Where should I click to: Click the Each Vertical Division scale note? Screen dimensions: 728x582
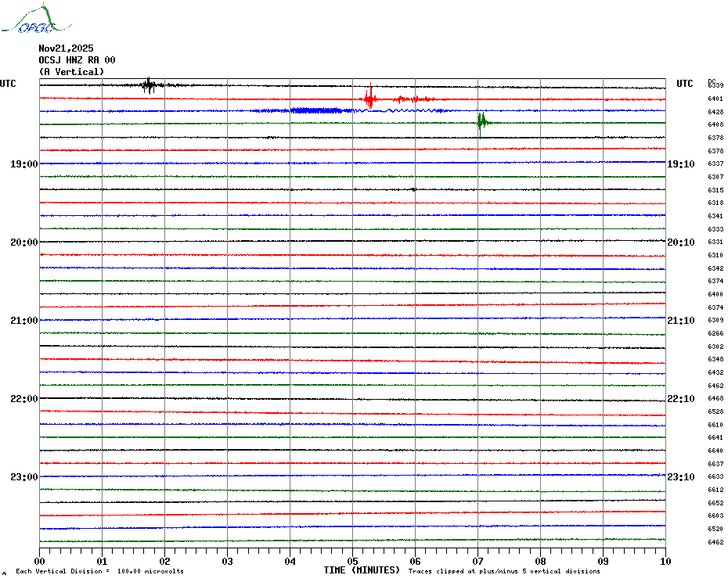(x=99, y=571)
